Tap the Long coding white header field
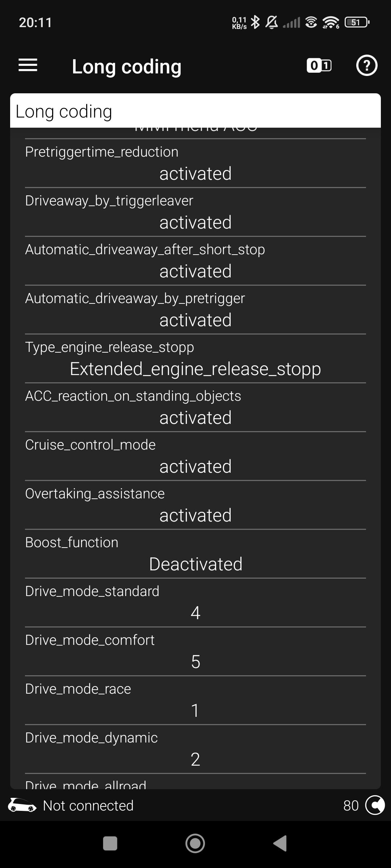391x868 pixels. pyautogui.click(x=195, y=111)
